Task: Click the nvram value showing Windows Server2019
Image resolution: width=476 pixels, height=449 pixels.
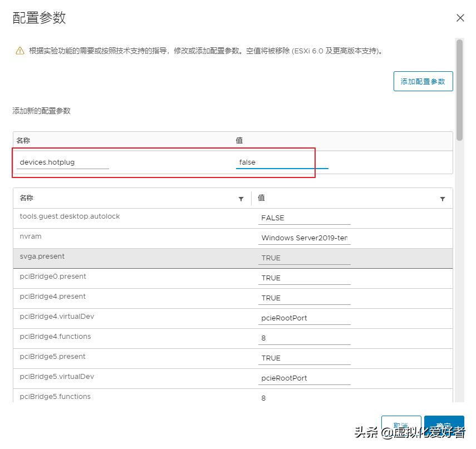Action: [303, 238]
